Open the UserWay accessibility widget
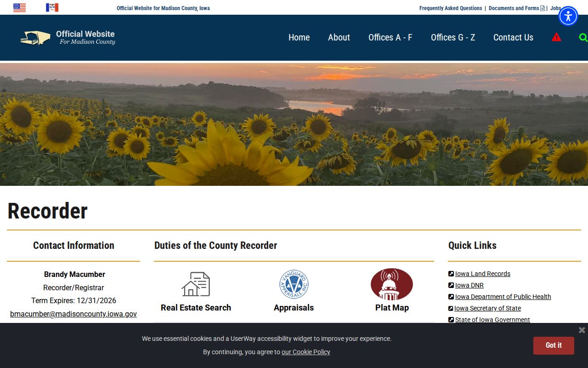 coord(568,16)
